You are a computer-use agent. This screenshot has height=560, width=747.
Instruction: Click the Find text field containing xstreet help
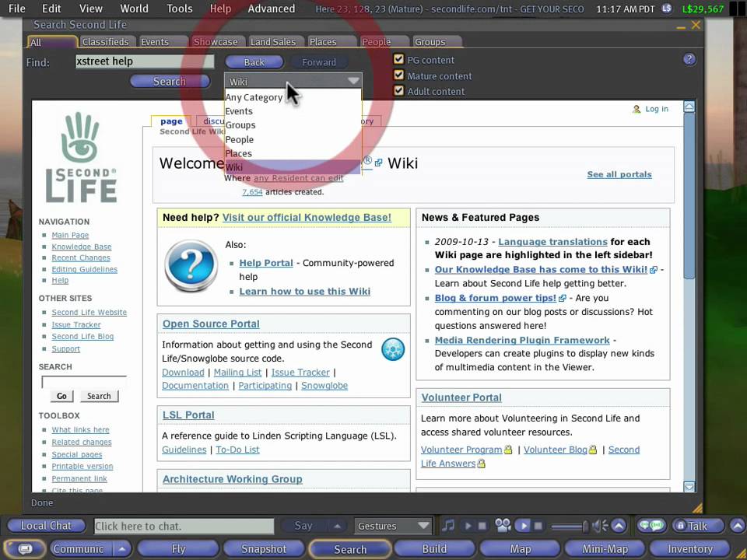point(145,61)
